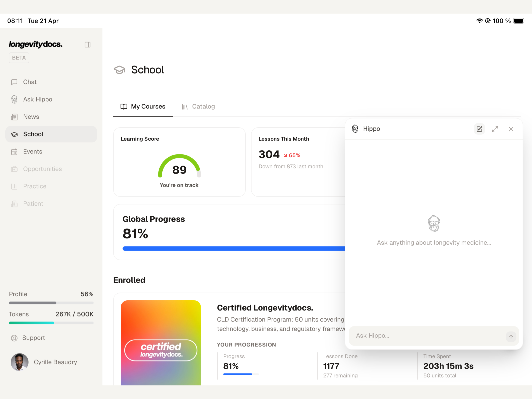This screenshot has height=399, width=532.
Task: Open the certified longevitydocs course thumbnail
Action: point(161,343)
